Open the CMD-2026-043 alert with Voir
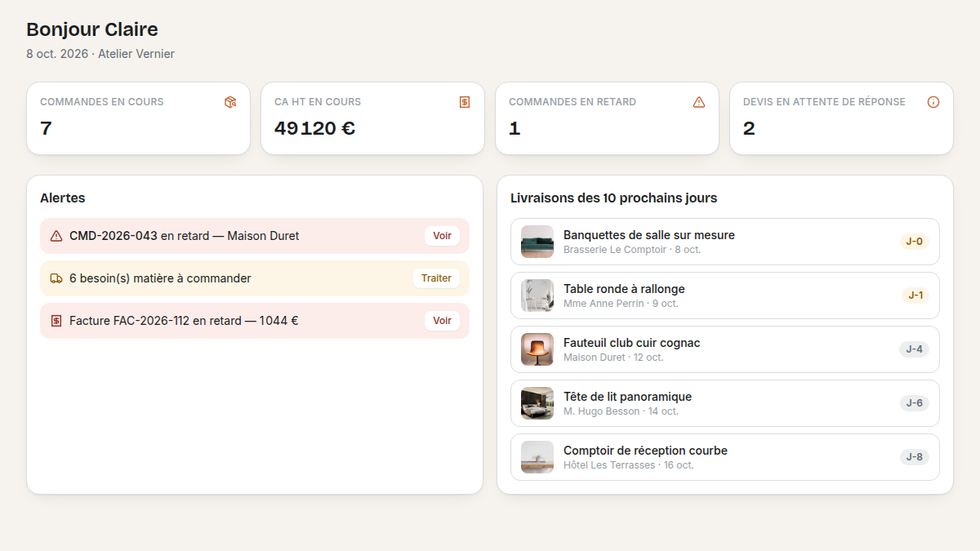980x551 pixels. point(442,236)
